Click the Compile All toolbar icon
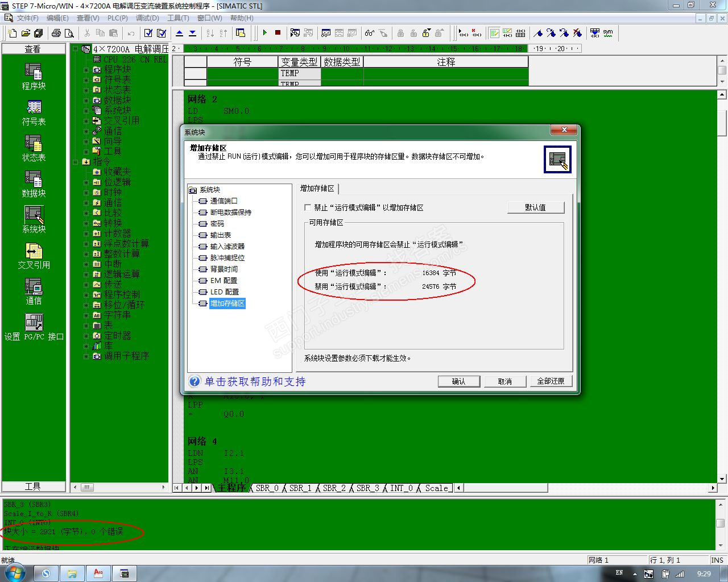 tap(162, 33)
